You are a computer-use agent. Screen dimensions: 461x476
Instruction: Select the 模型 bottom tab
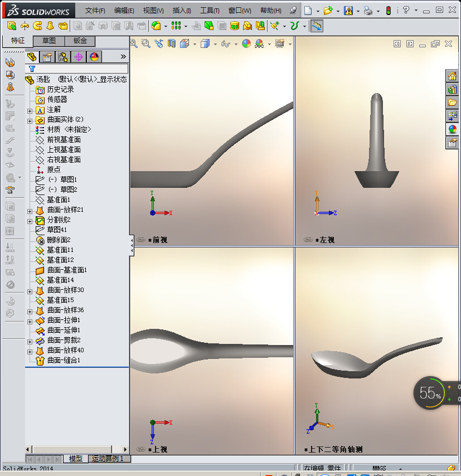point(76,458)
